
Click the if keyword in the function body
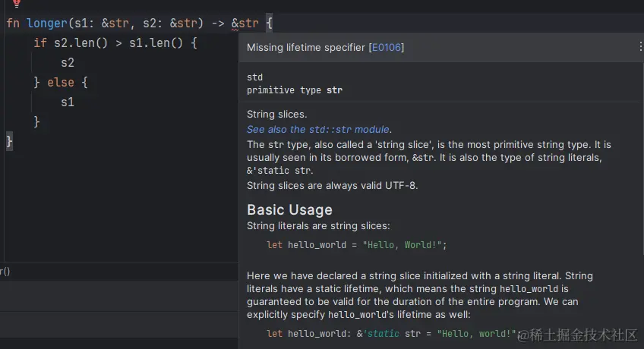click(39, 43)
